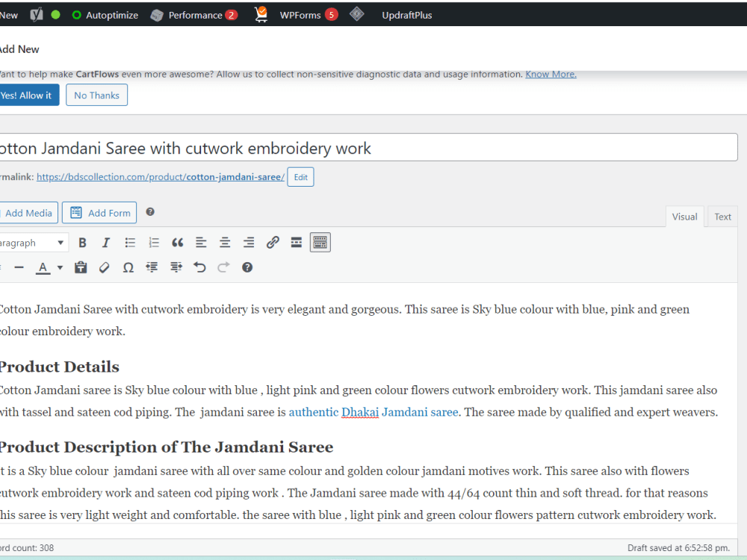Align text left
This screenshot has width=747, height=560.
[x=201, y=243]
